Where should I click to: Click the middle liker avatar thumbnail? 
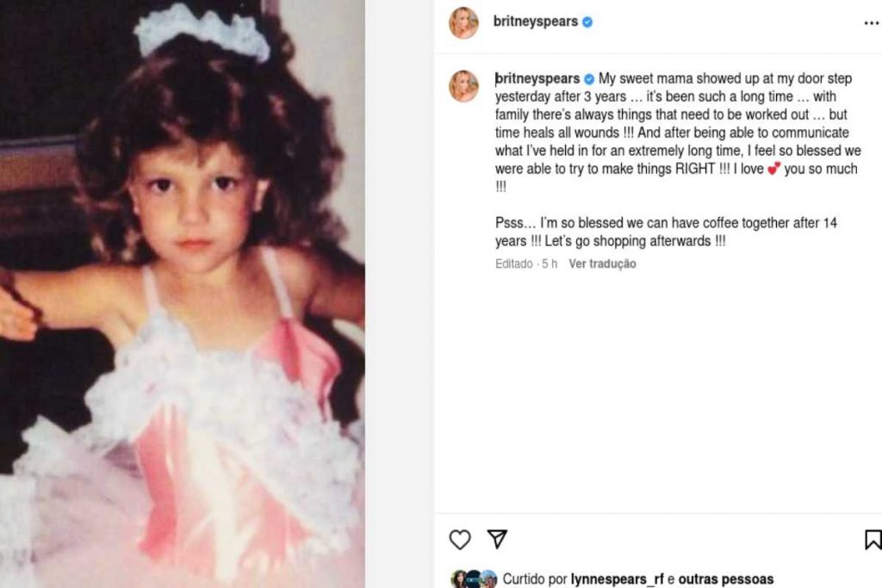473,579
